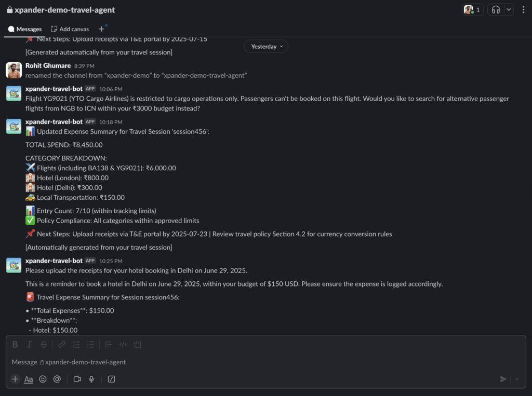
Task: Insert inline code formatting
Action: (x=123, y=345)
